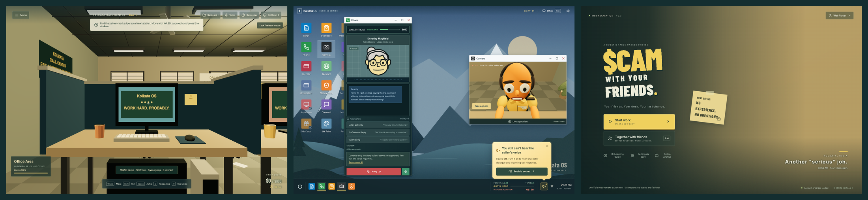Click the Malwarebits shield icon in taskbar

point(352,186)
